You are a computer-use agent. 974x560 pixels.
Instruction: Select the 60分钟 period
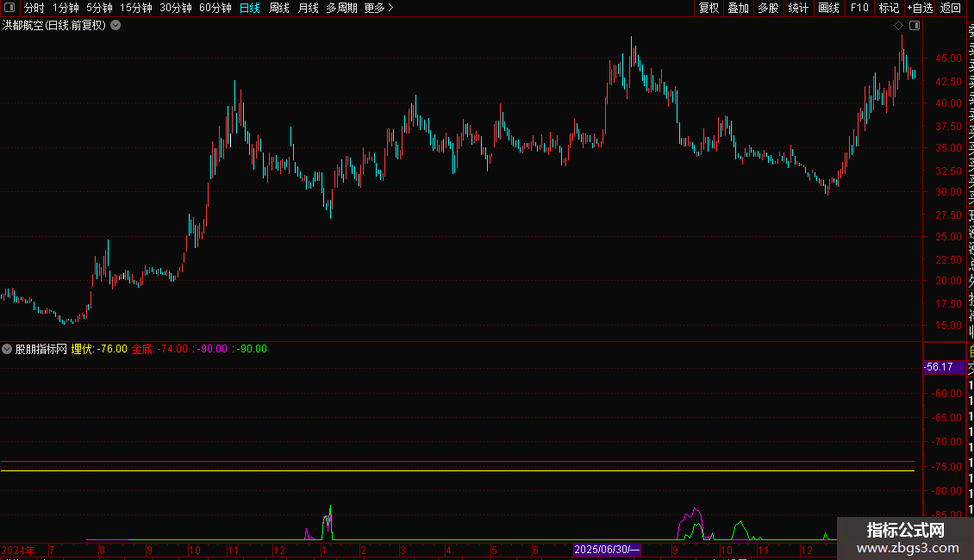(x=215, y=8)
